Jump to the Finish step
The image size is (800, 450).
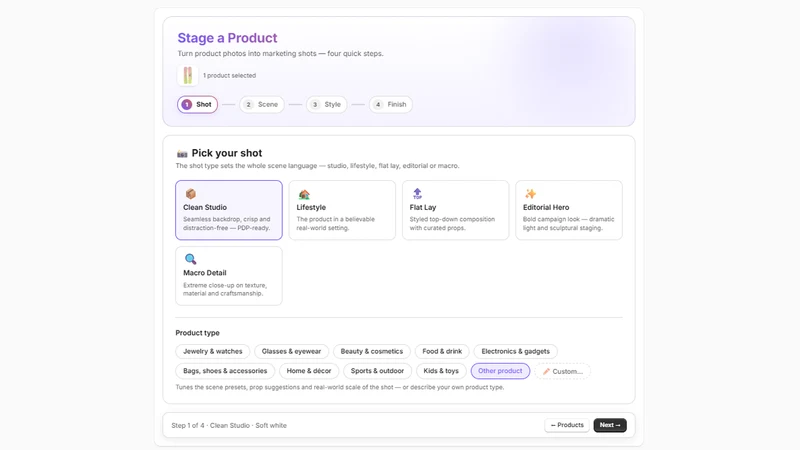pyautogui.click(x=391, y=105)
